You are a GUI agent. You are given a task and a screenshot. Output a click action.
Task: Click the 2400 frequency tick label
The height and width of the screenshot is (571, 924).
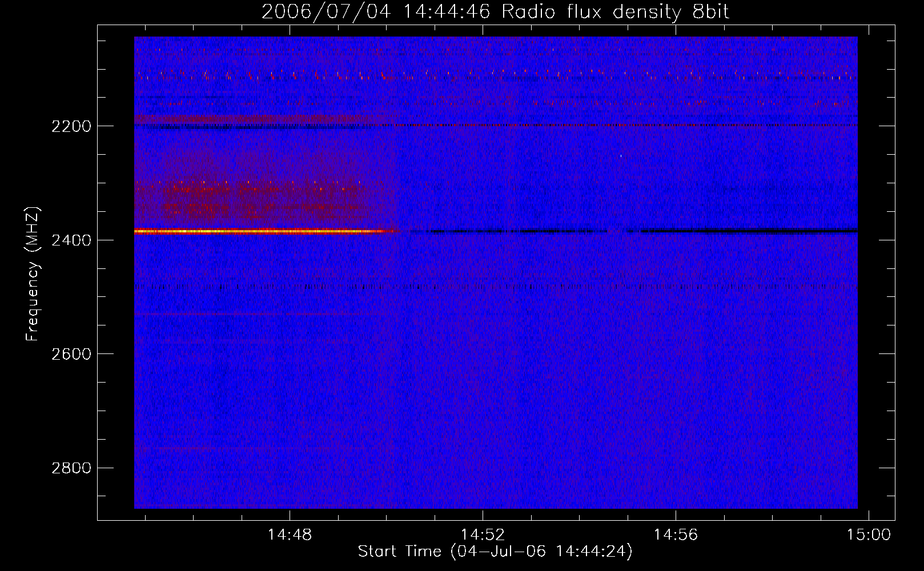coord(71,240)
